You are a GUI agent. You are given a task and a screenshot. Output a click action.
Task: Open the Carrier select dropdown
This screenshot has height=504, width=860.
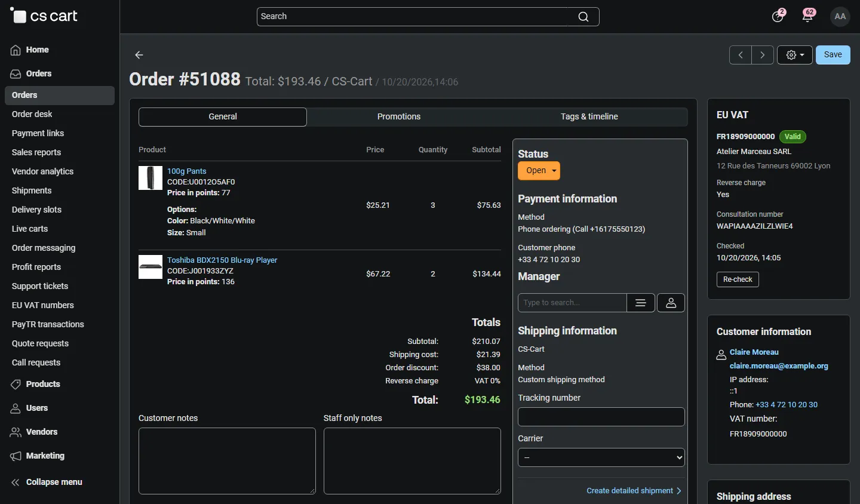[x=601, y=457]
